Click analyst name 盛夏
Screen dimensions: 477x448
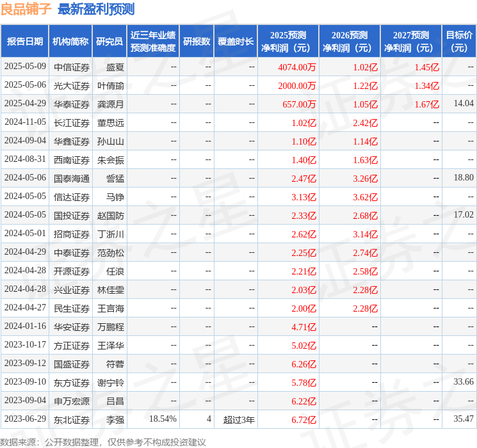tap(115, 67)
